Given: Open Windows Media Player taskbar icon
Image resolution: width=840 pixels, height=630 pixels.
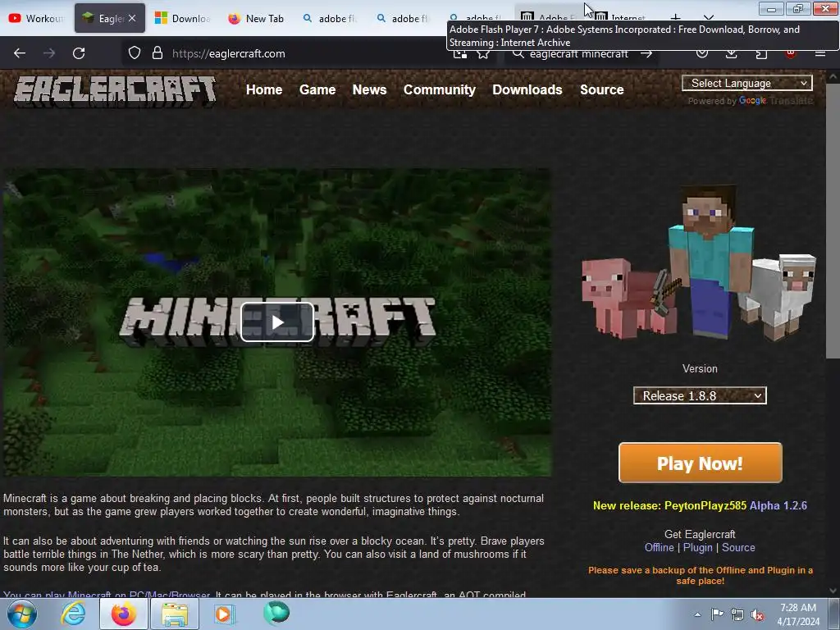Looking at the screenshot, I should (225, 614).
